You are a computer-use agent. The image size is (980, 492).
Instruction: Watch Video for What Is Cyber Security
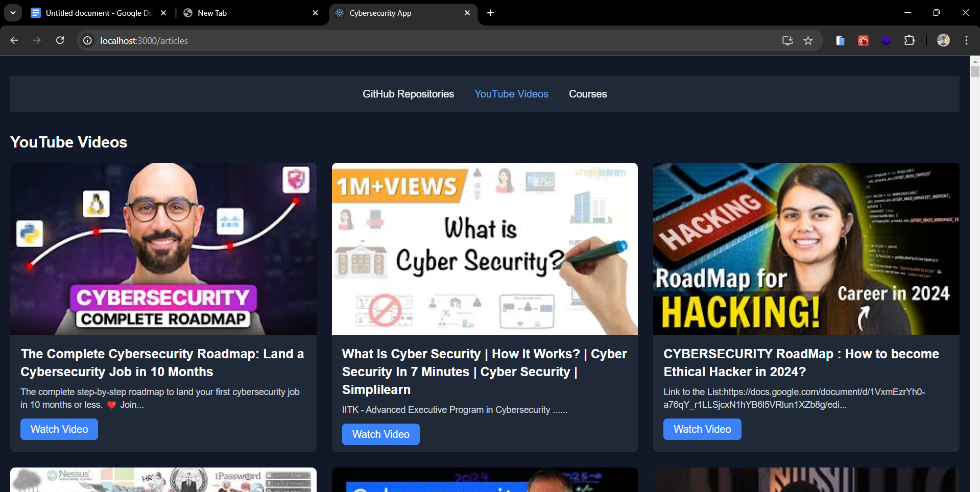(x=381, y=434)
